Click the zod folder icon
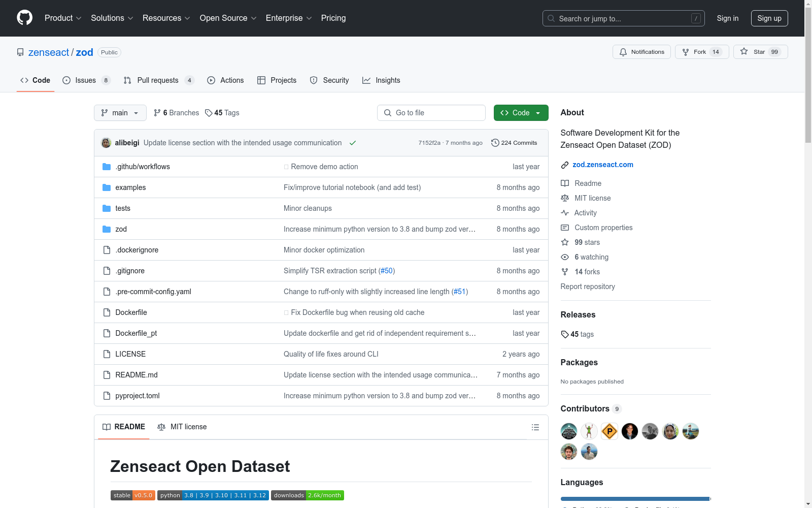Viewport: 812px width, 508px height. [107, 229]
